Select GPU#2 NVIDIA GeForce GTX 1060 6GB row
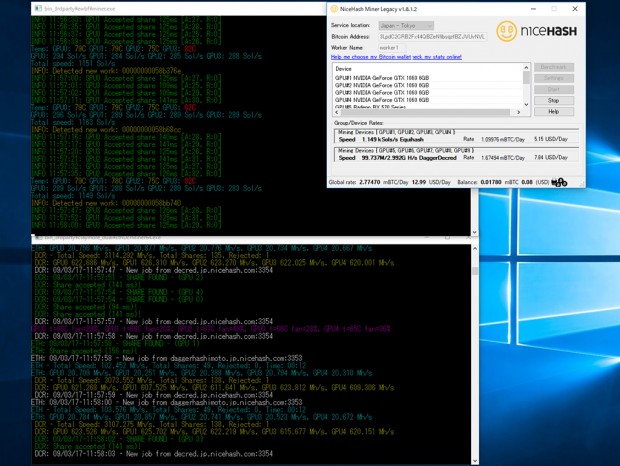This screenshot has height=466, width=620. pos(428,85)
